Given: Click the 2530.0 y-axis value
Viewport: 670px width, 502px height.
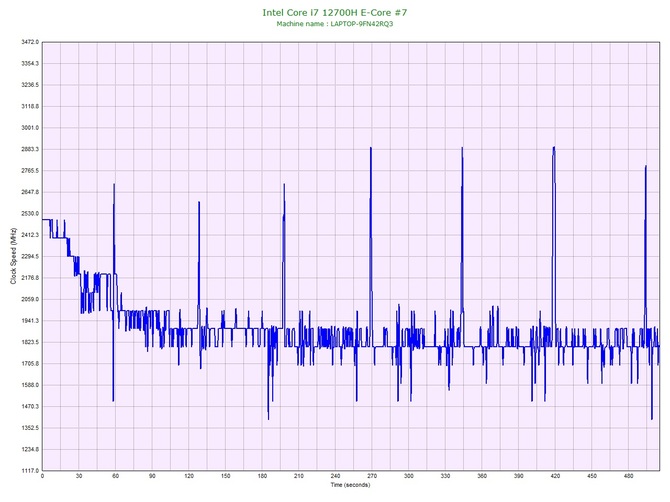Looking at the screenshot, I should click(x=30, y=213).
